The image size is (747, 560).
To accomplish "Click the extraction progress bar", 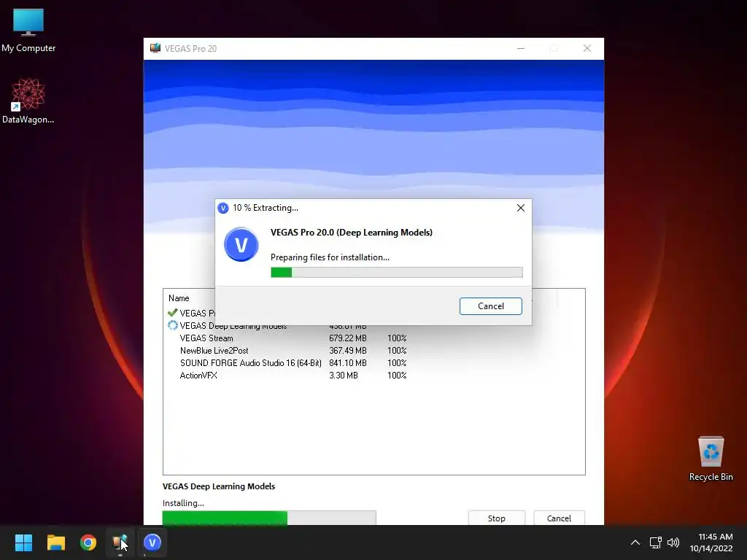I will click(396, 273).
